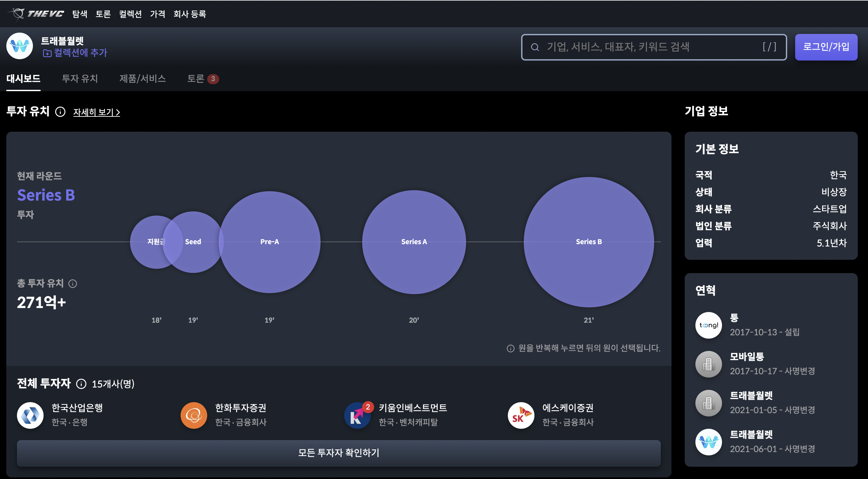This screenshot has height=479, width=868.
Task: Click the 18' year label
Action: click(156, 320)
